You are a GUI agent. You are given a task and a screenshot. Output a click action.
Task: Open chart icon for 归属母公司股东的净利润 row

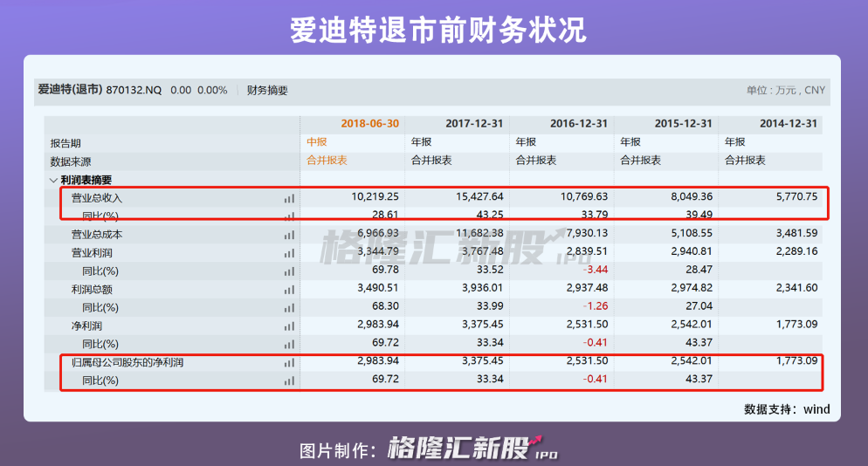click(x=290, y=363)
